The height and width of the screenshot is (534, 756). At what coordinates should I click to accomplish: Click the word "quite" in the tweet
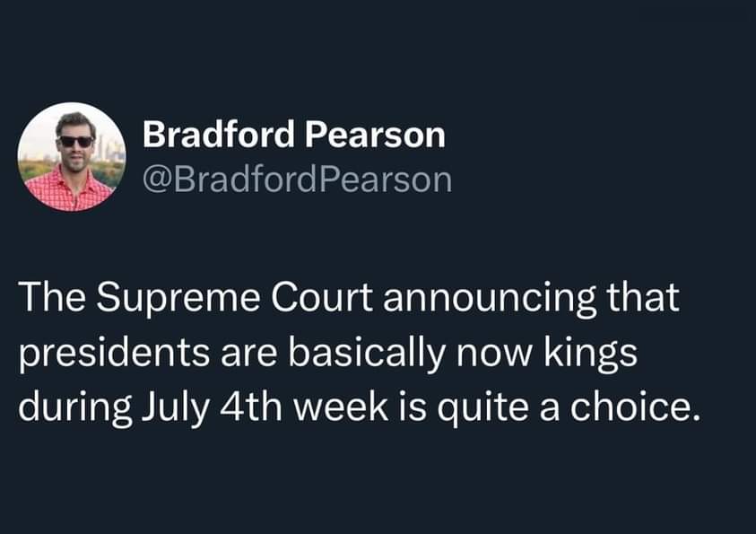[482, 407]
